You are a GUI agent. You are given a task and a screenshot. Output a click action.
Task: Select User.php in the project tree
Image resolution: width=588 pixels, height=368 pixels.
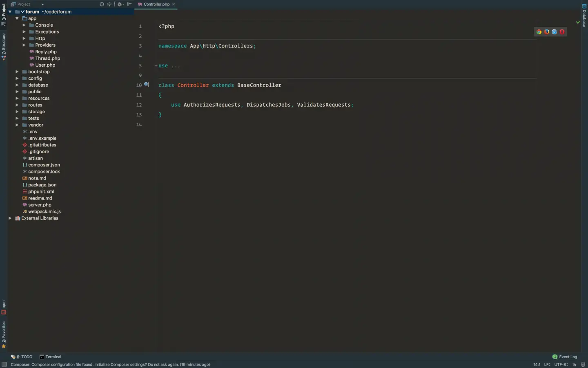click(45, 65)
